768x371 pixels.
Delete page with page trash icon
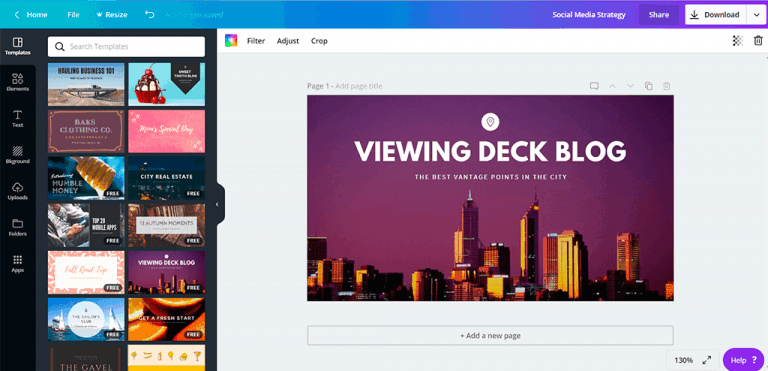tap(667, 86)
